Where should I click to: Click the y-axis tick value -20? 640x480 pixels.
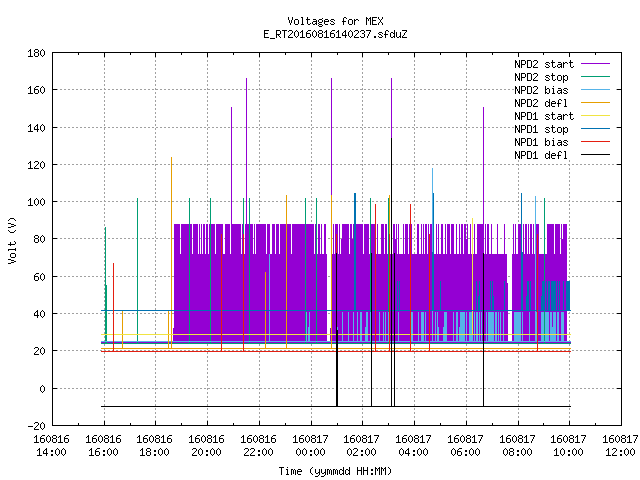pyautogui.click(x=36, y=426)
